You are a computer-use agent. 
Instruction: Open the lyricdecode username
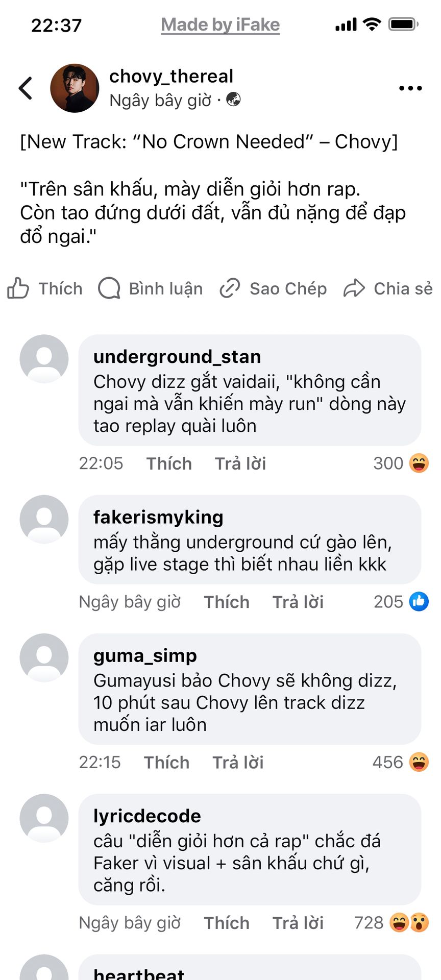tap(147, 816)
